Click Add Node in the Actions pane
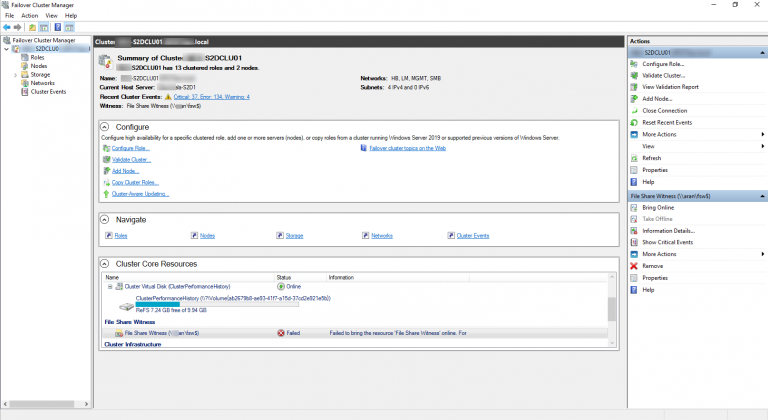This screenshot has height=420, width=768. (x=657, y=99)
